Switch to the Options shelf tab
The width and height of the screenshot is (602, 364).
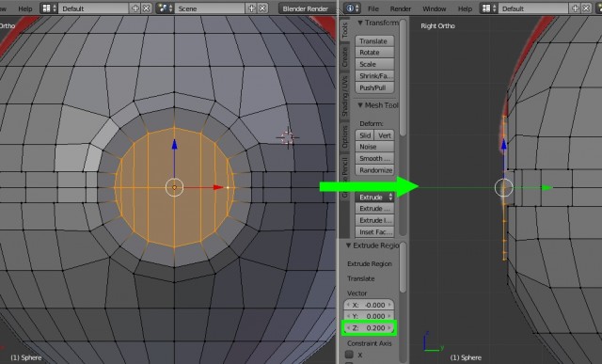click(344, 136)
